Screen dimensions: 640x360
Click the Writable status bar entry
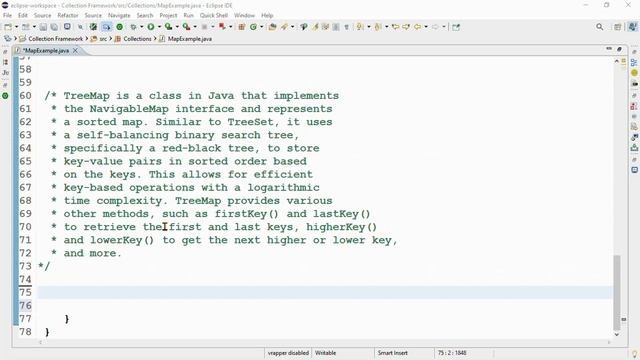(x=326, y=353)
